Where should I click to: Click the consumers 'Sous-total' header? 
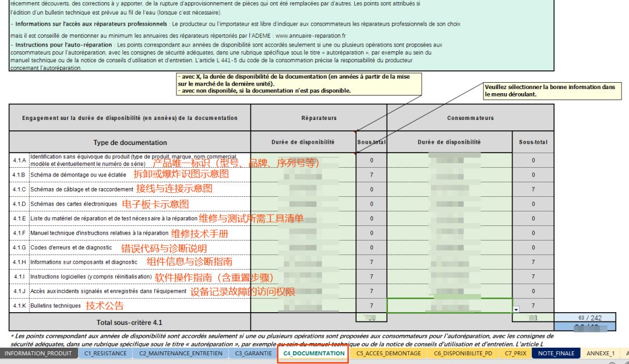533,142
